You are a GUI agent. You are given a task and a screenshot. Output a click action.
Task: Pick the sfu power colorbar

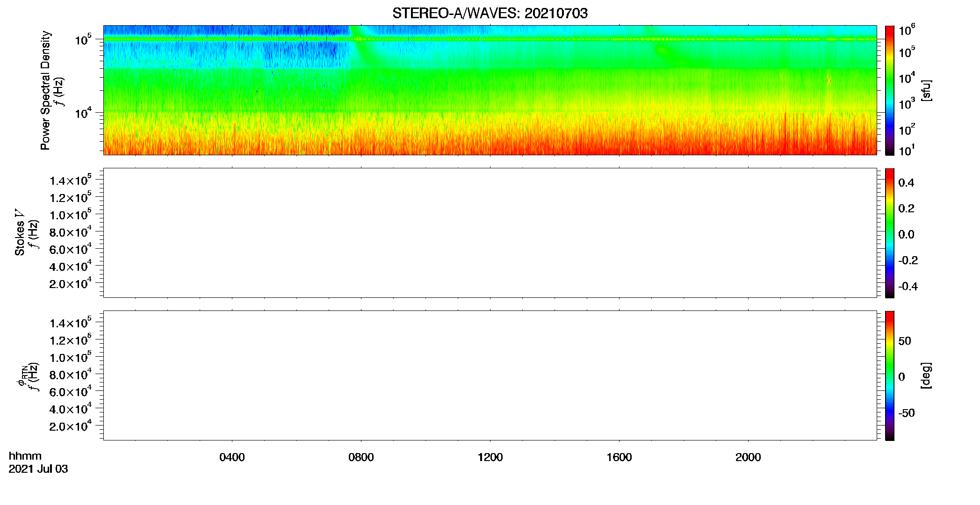[889, 90]
